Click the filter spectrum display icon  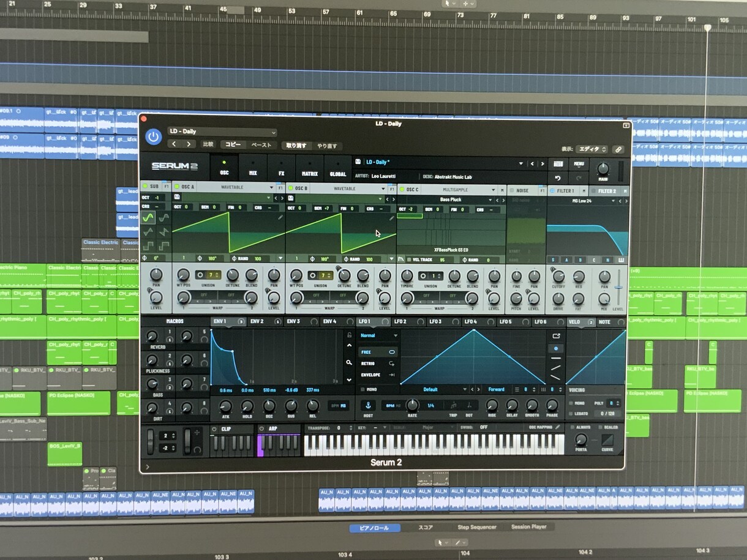point(621,260)
